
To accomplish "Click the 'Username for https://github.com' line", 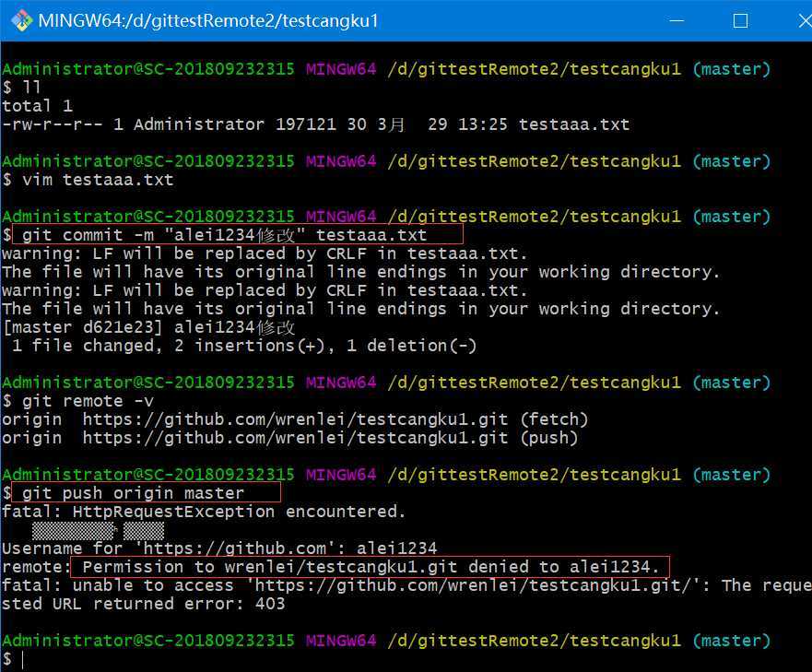I will pos(219,548).
